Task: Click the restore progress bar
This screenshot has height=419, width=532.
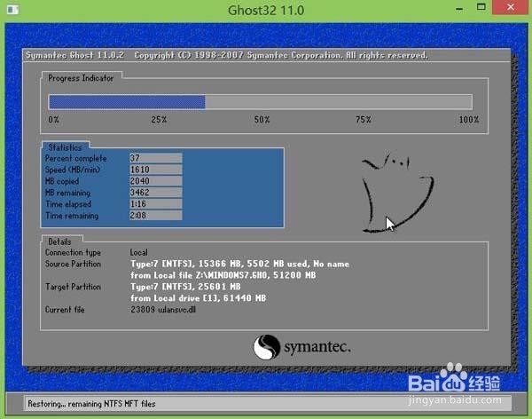Action: 260,101
